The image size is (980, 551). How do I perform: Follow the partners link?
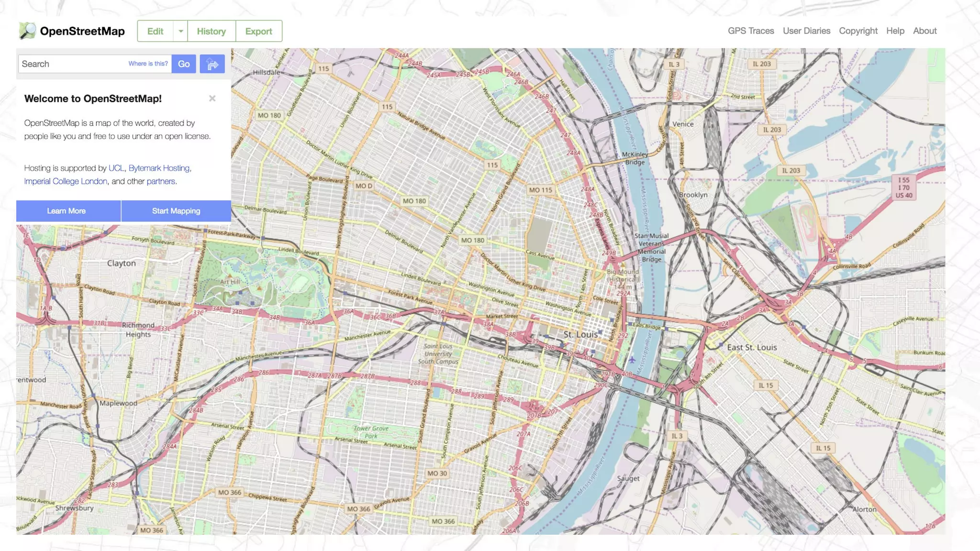(161, 181)
